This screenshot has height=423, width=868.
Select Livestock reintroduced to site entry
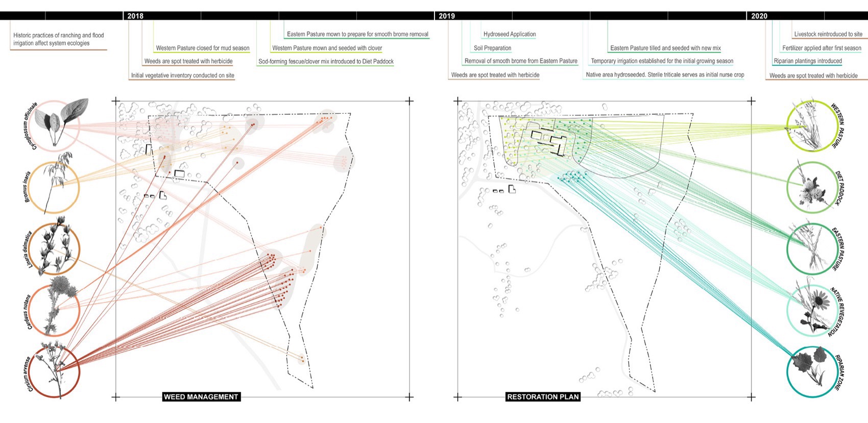[828, 34]
